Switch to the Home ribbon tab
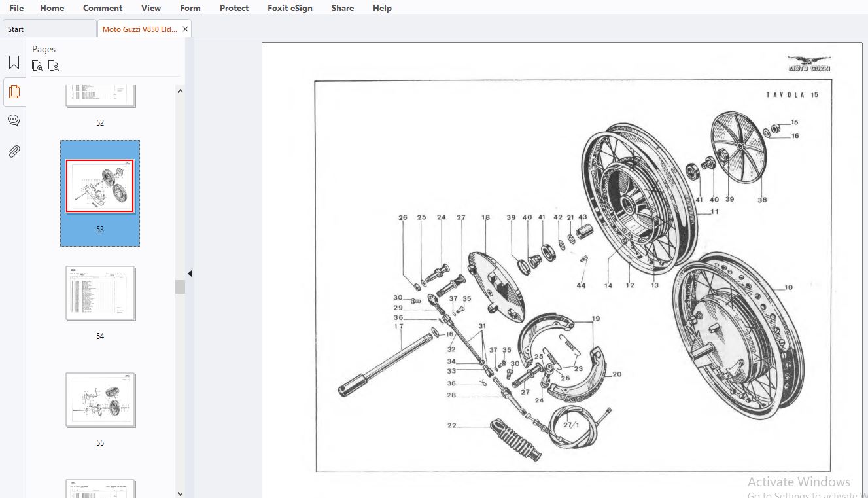 pyautogui.click(x=52, y=8)
